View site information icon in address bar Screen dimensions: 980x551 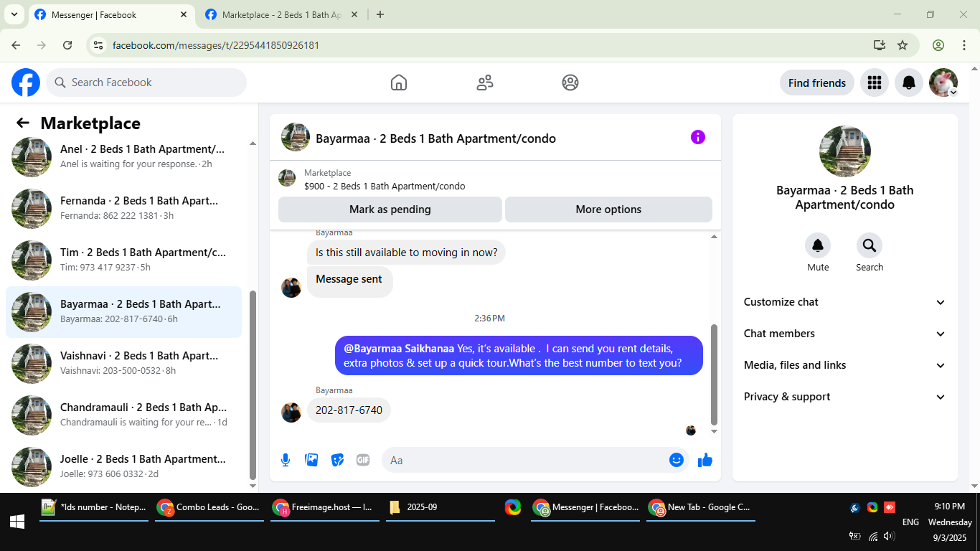point(99,45)
